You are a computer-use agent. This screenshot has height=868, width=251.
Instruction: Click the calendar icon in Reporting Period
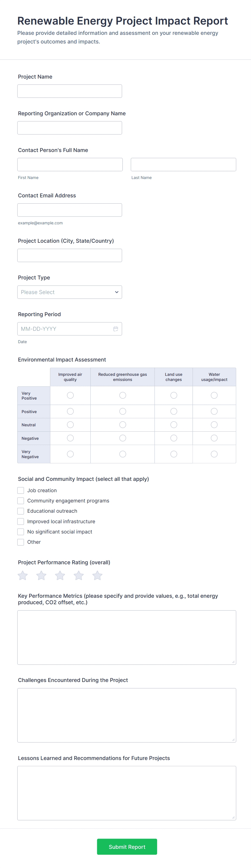(x=116, y=329)
